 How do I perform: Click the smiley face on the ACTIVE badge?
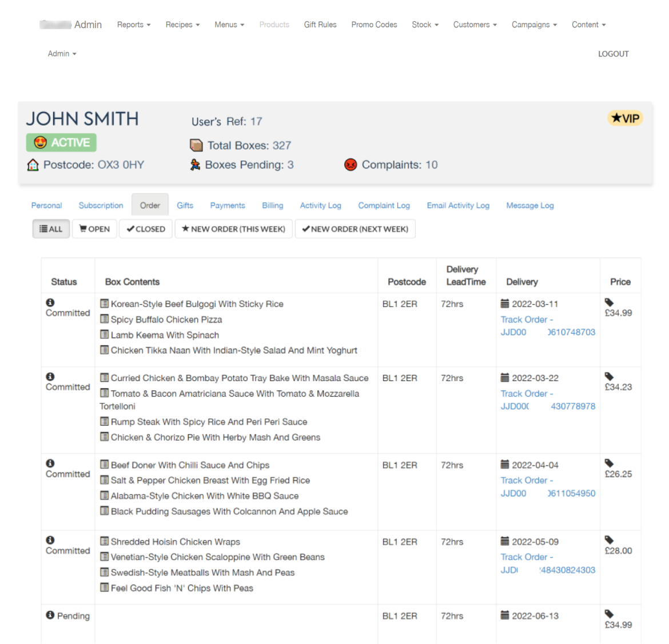tap(40, 142)
